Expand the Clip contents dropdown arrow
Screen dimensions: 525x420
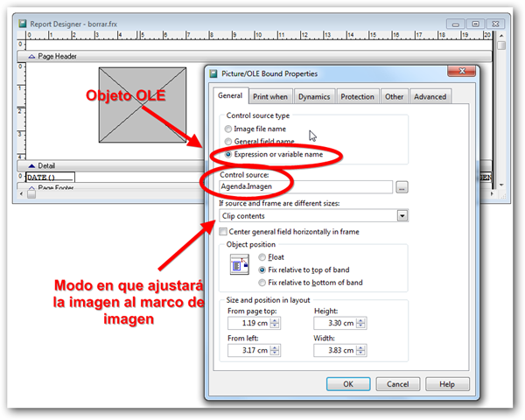click(x=402, y=216)
